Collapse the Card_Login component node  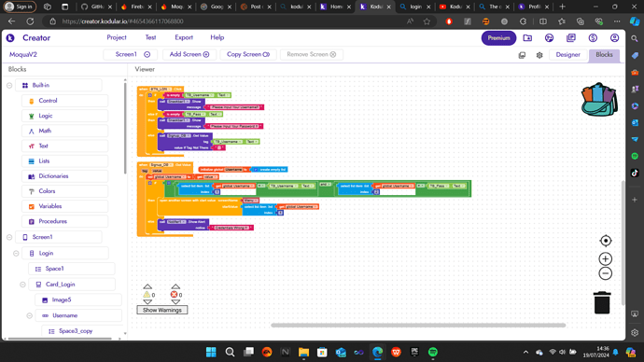click(22, 285)
